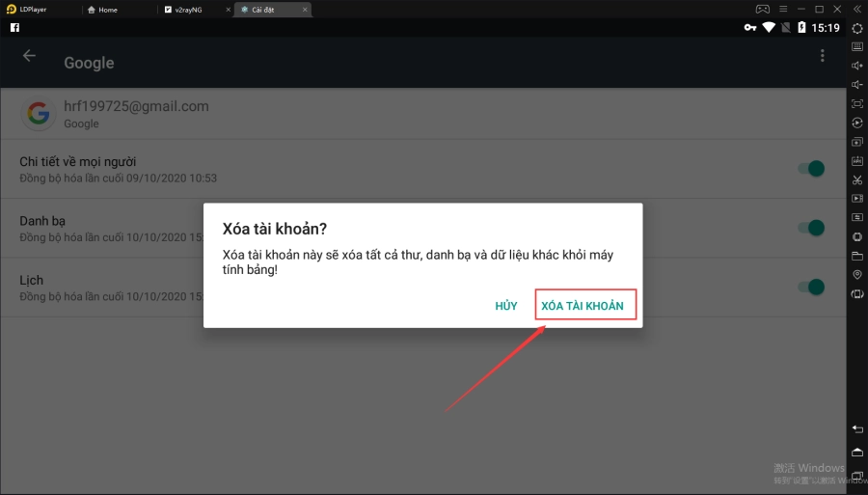Click the Google heading text
The height and width of the screenshot is (495, 868).
pos(89,63)
